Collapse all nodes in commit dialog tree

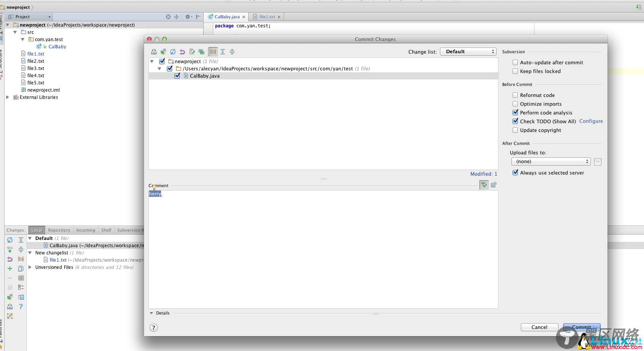click(x=232, y=52)
